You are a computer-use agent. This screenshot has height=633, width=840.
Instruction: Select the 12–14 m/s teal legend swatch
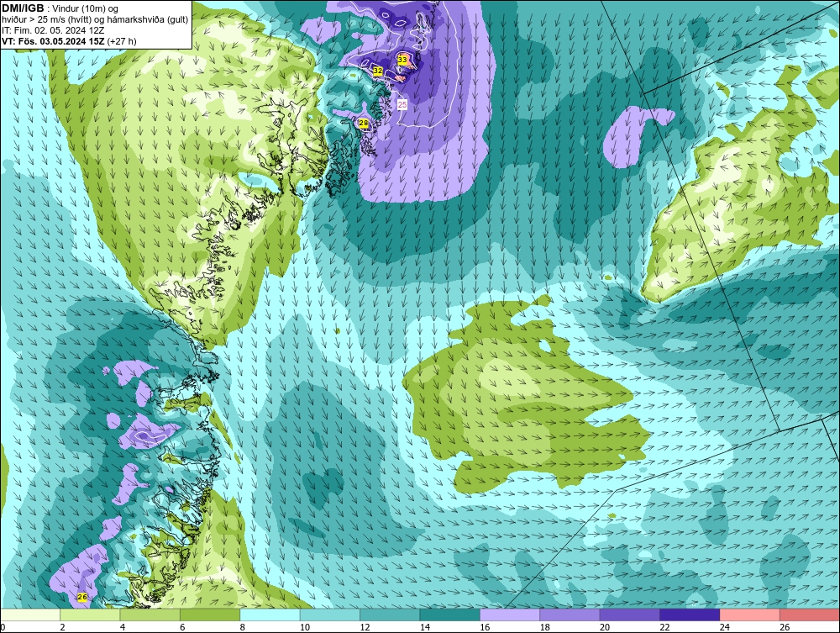(390, 615)
